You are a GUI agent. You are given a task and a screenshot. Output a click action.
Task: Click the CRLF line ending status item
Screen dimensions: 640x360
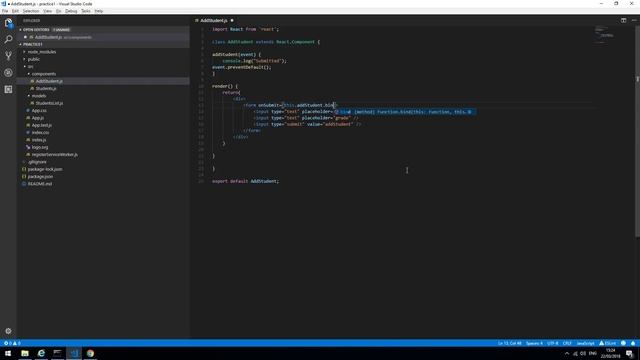pos(567,343)
